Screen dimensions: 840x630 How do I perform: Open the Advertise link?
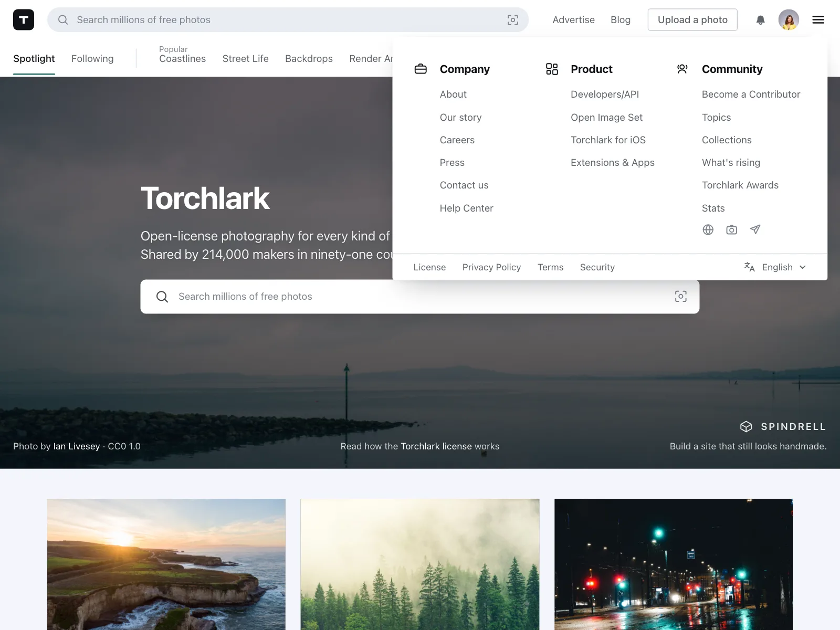coord(573,20)
